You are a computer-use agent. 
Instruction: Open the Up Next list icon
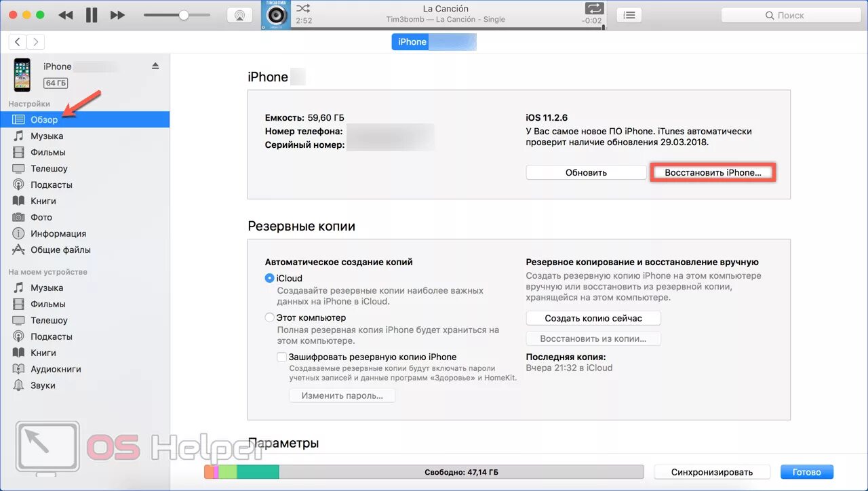click(x=630, y=15)
